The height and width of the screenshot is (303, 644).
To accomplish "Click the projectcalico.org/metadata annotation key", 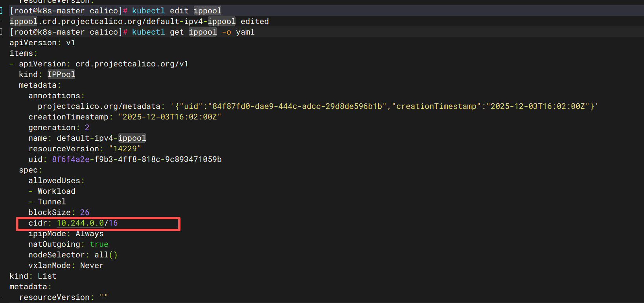I will coord(99,106).
